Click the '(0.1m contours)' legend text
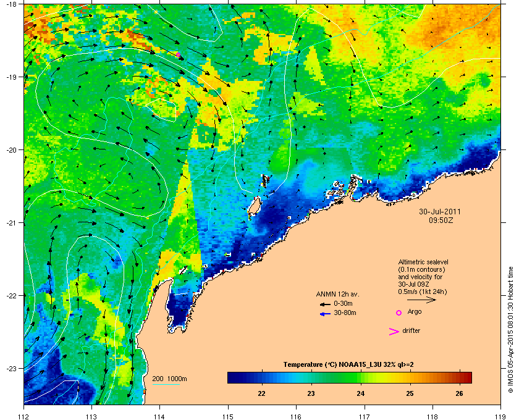Image resolution: width=519 pixels, height=420 pixels. (421, 269)
